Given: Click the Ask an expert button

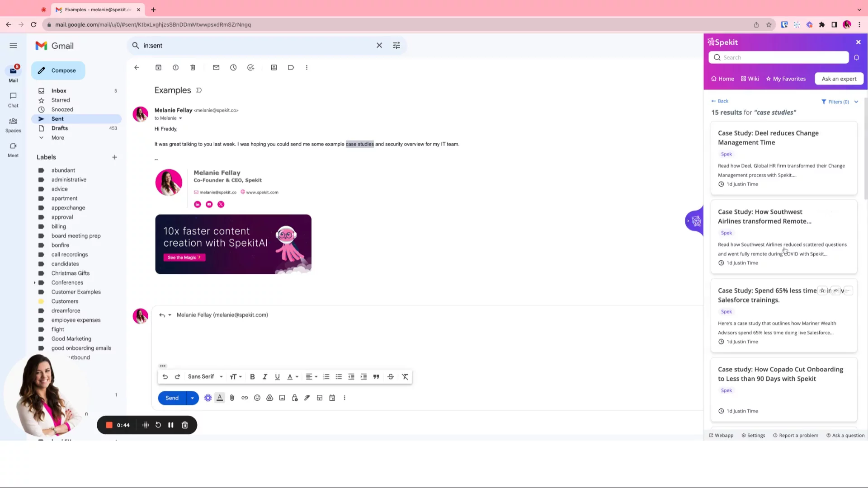Looking at the screenshot, I should click(839, 79).
